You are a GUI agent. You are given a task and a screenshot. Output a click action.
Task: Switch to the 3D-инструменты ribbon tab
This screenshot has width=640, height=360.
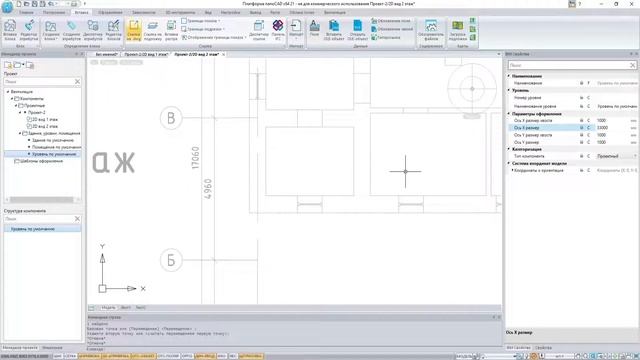click(x=180, y=13)
